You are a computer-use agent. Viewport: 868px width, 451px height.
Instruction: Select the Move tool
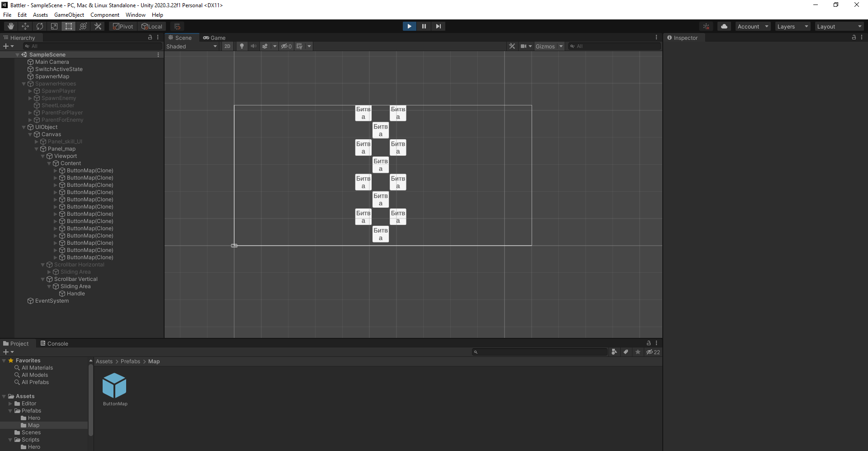tap(25, 26)
